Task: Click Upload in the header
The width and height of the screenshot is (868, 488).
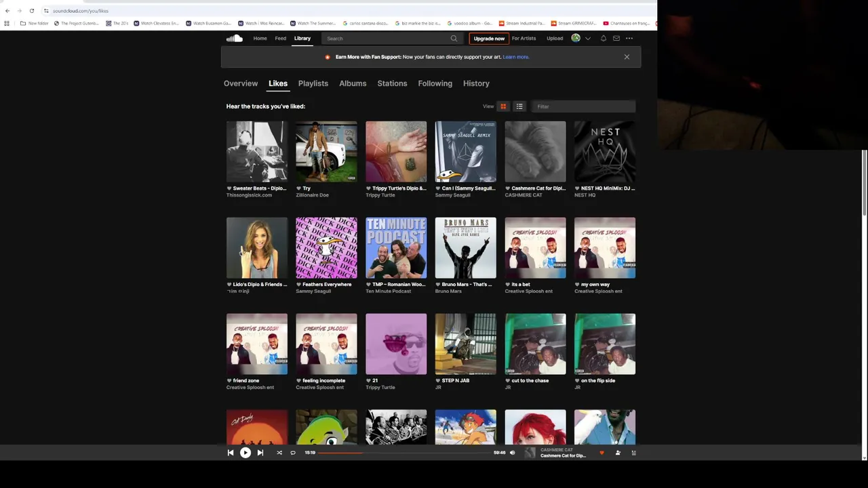Action: click(555, 39)
